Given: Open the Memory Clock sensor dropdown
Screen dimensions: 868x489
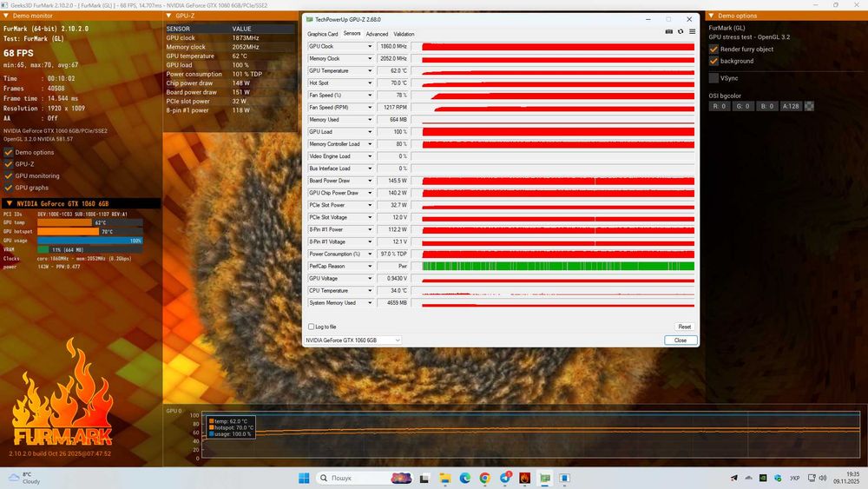Looking at the screenshot, I should [370, 59].
